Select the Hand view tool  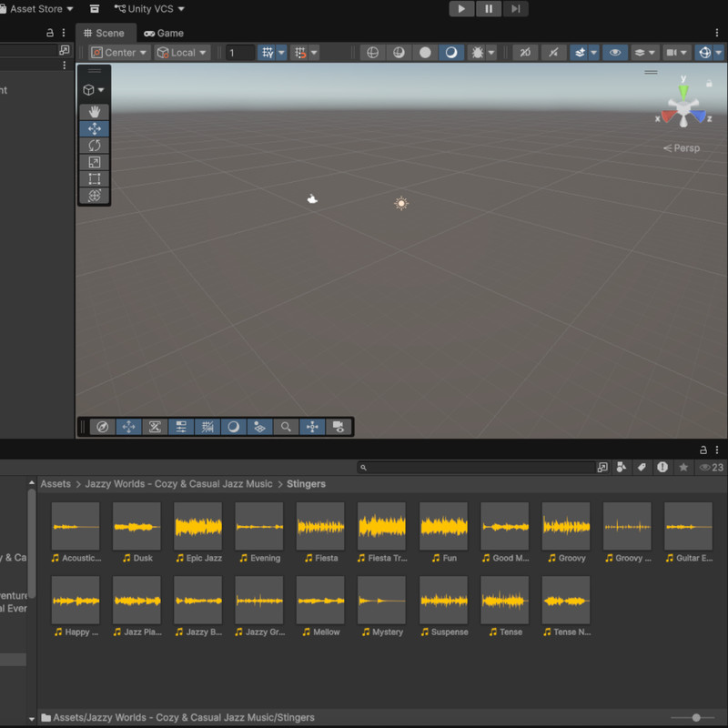click(95, 112)
